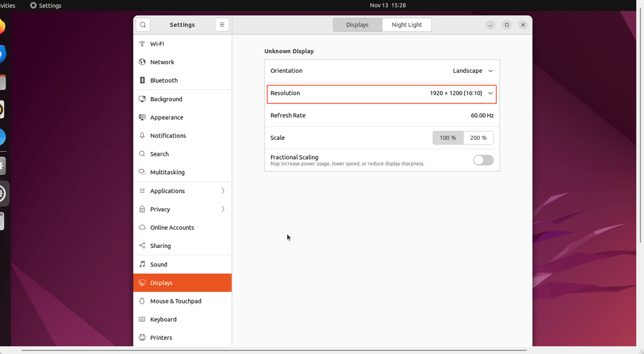644x354 pixels.
Task: Click the clock in the top bar
Action: point(388,5)
